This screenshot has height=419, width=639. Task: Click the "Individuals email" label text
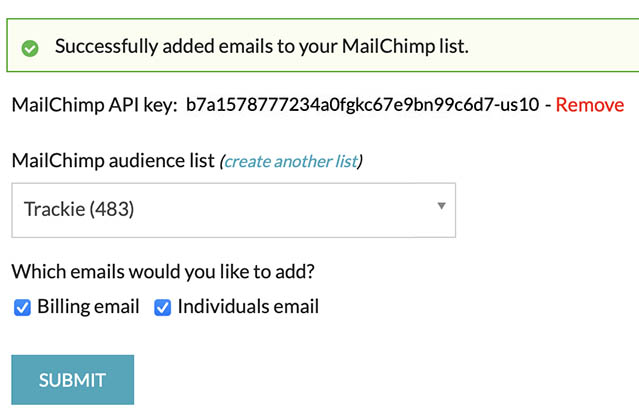point(248,307)
